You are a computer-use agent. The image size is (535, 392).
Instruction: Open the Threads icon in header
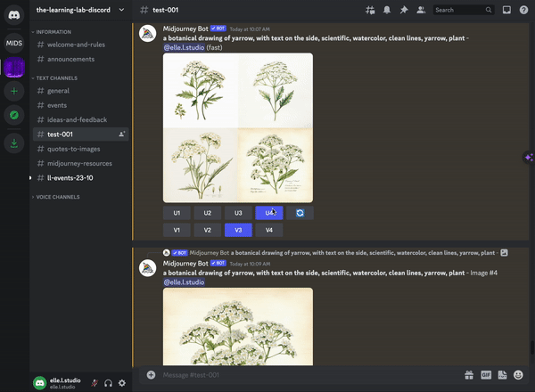pyautogui.click(x=370, y=10)
